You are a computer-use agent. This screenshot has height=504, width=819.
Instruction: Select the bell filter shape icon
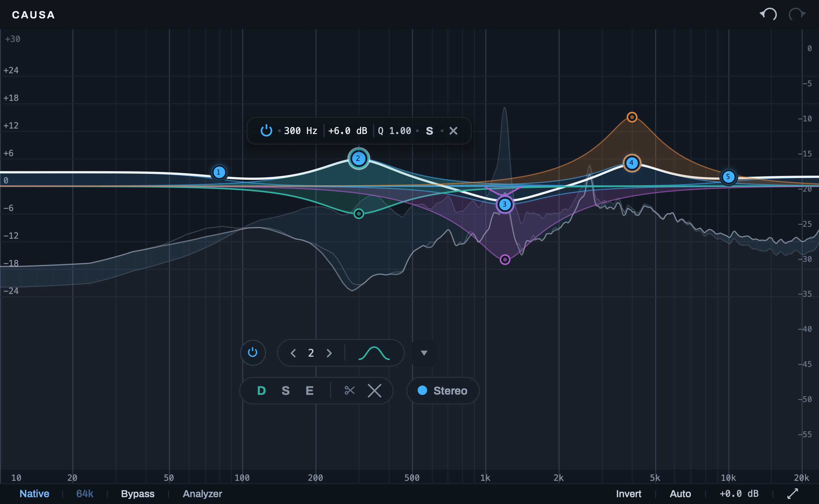pyautogui.click(x=374, y=353)
